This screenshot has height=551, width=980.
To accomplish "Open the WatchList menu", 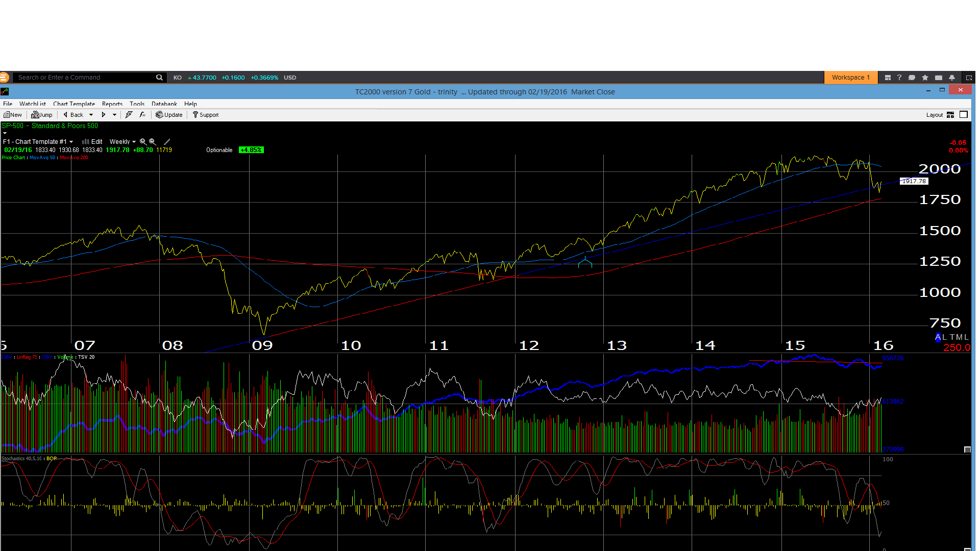I will click(x=33, y=104).
